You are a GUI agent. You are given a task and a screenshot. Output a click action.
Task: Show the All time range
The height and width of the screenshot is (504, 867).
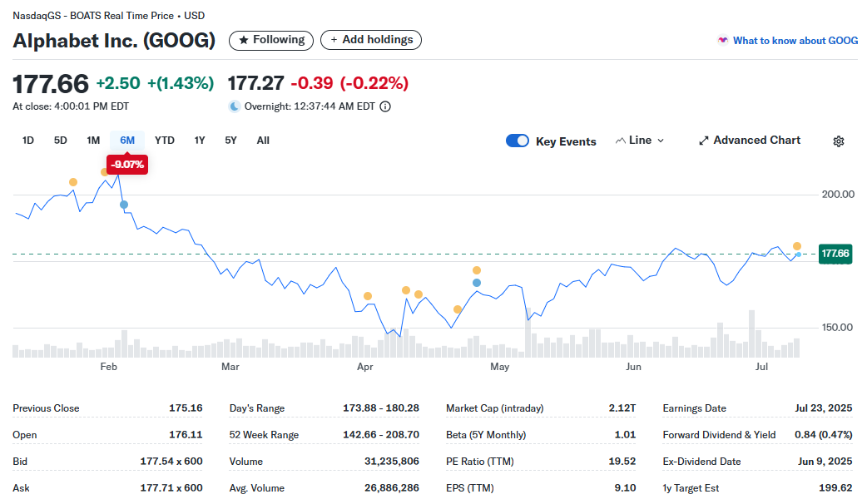[263, 141]
